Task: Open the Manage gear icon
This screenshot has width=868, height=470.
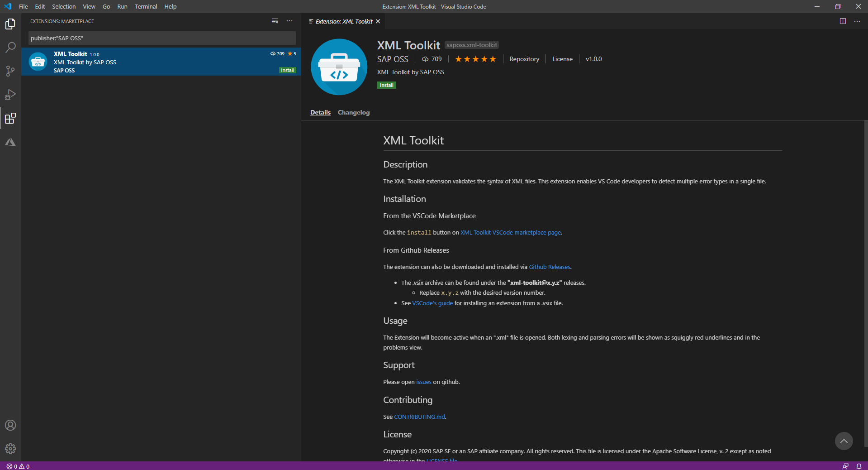Action: pyautogui.click(x=10, y=449)
